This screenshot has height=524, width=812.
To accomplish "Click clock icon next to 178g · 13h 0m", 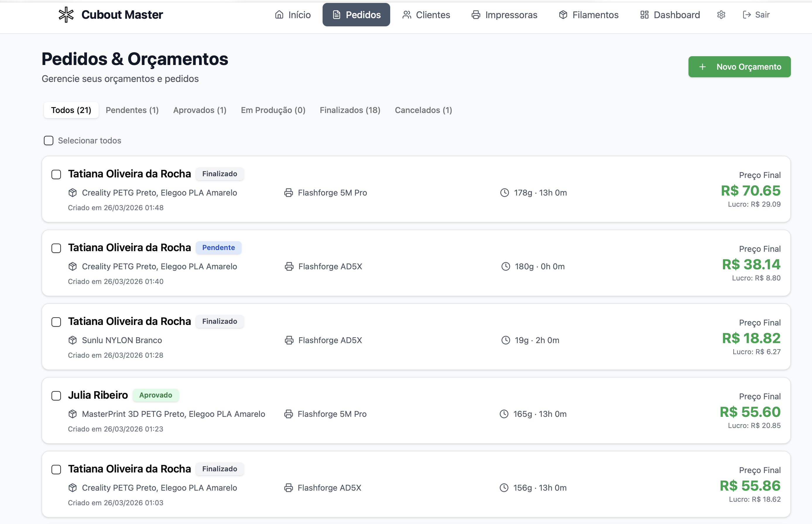I will point(504,193).
